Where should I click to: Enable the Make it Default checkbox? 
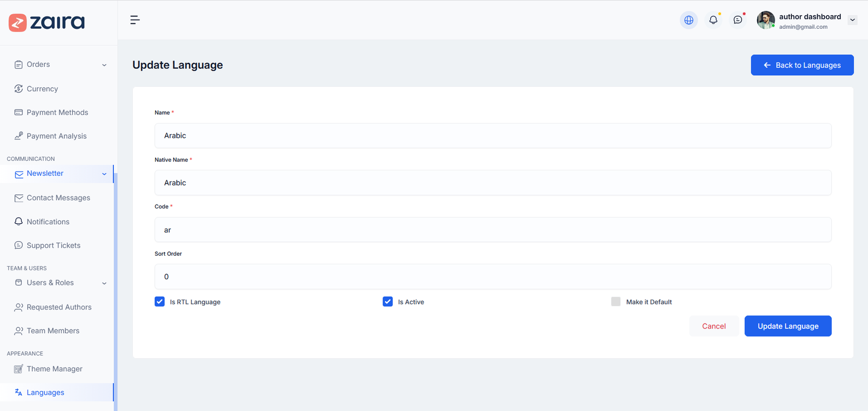click(616, 302)
